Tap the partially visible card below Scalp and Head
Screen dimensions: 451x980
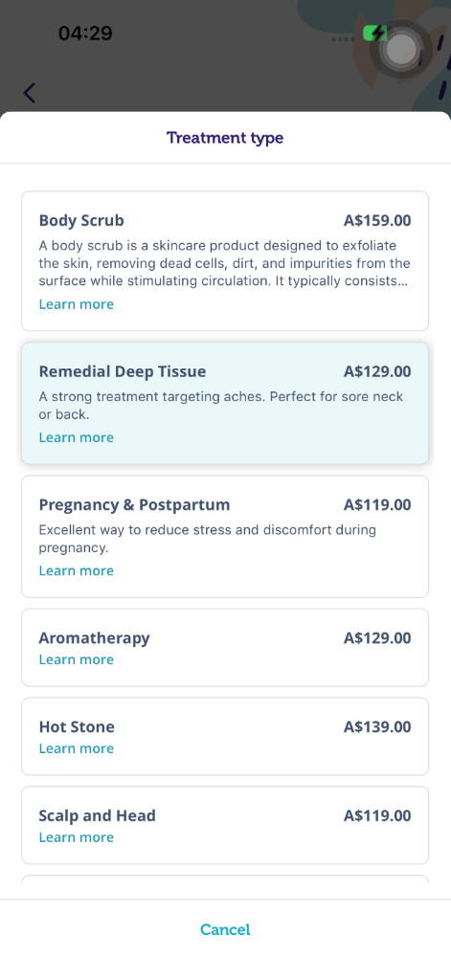coord(225,879)
